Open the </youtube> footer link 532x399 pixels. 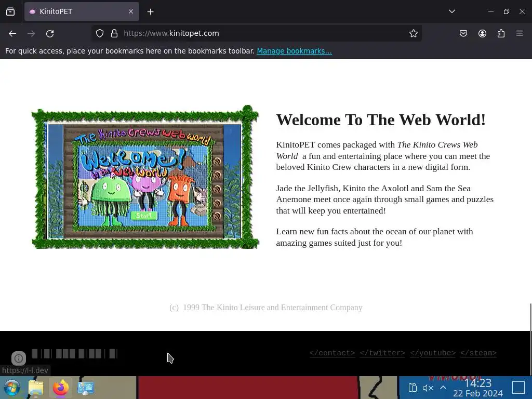tap(433, 353)
